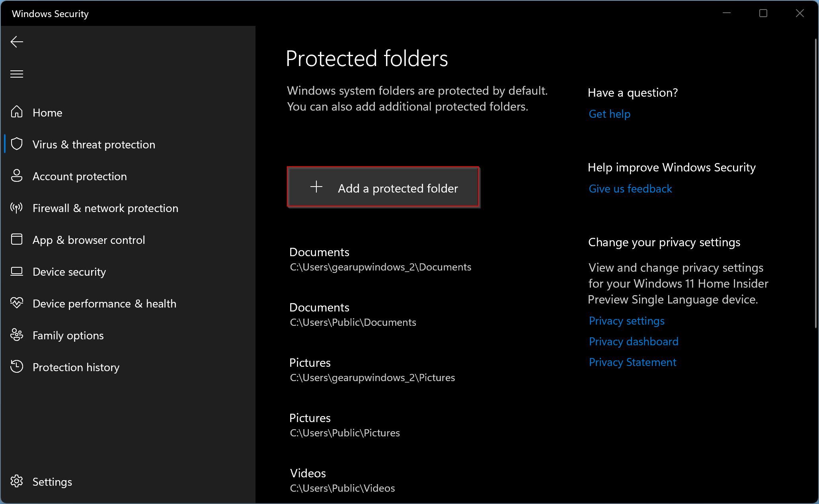Select Documents folder under gearupwindows_2
The image size is (819, 504).
[x=380, y=259]
